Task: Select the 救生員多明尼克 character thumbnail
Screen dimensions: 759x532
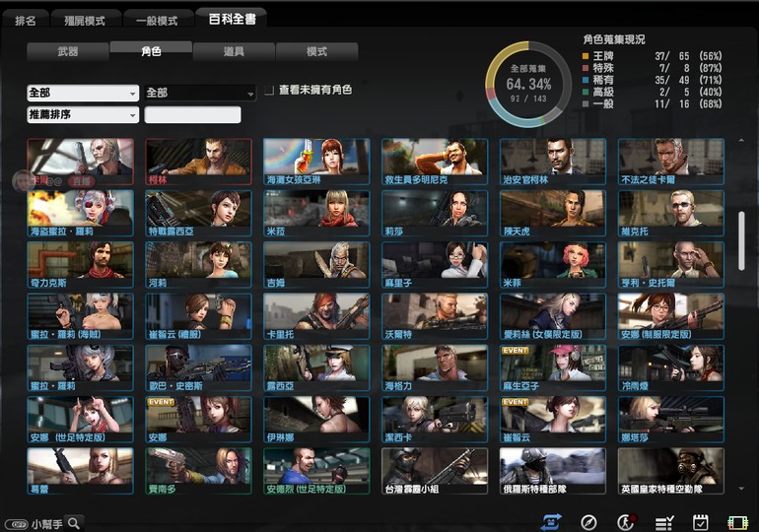Action: 434,162
